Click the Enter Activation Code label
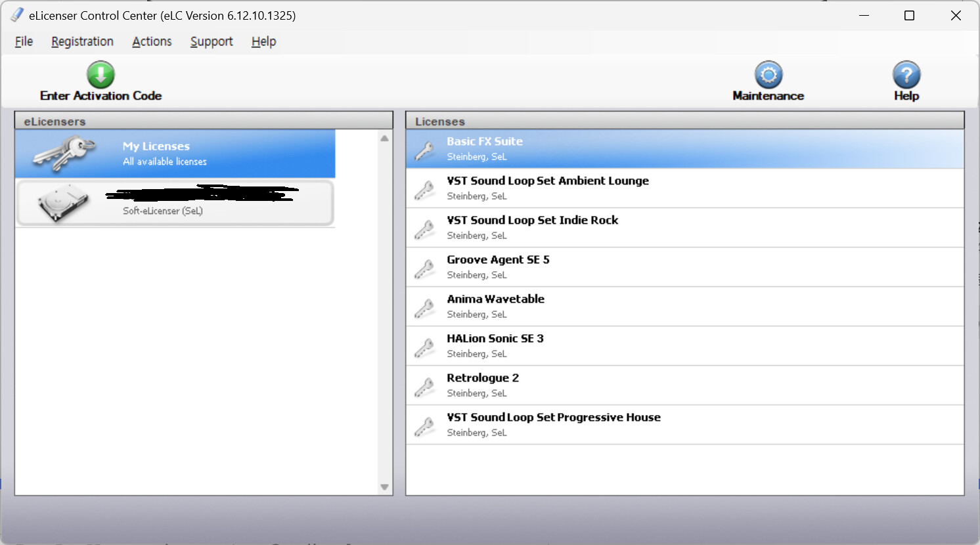Image resolution: width=980 pixels, height=545 pixels. click(x=100, y=96)
